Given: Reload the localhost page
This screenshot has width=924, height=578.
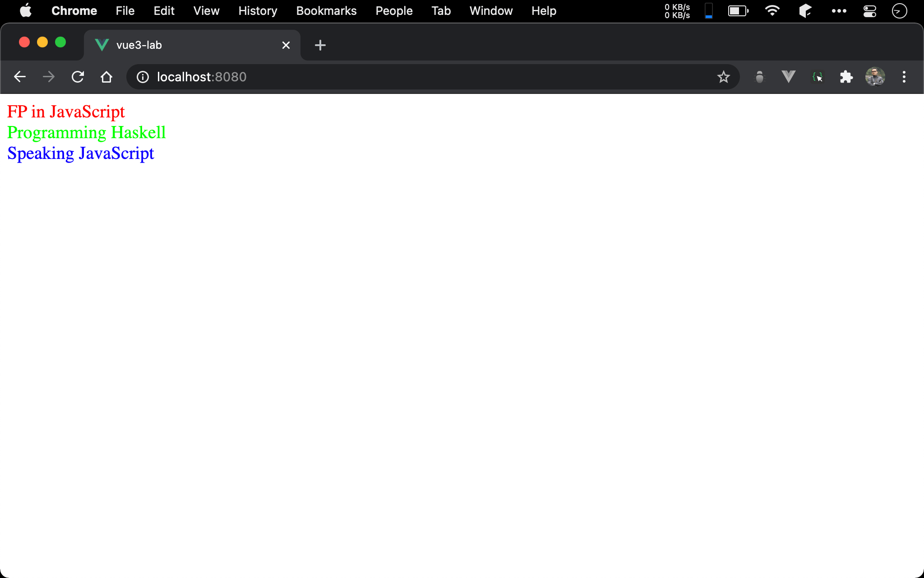Looking at the screenshot, I should click(x=78, y=77).
